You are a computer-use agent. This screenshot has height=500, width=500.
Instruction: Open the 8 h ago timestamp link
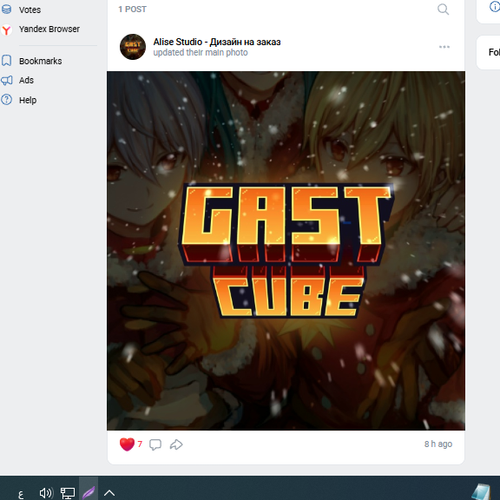click(x=438, y=444)
